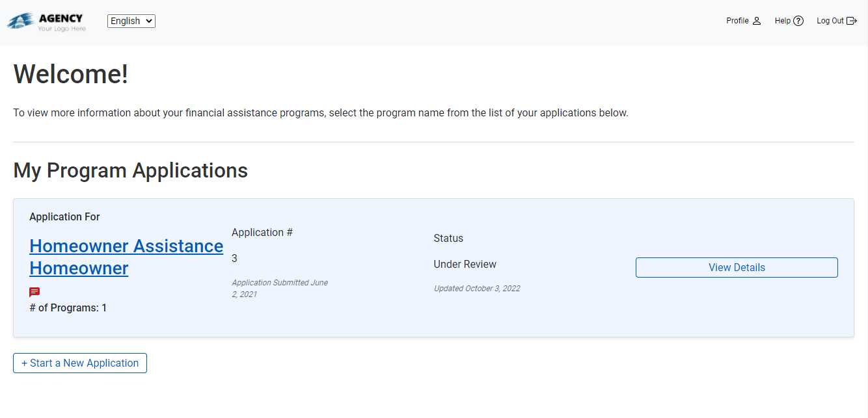Select the Help menu label
Image resolution: width=868 pixels, height=418 pixels.
click(782, 21)
